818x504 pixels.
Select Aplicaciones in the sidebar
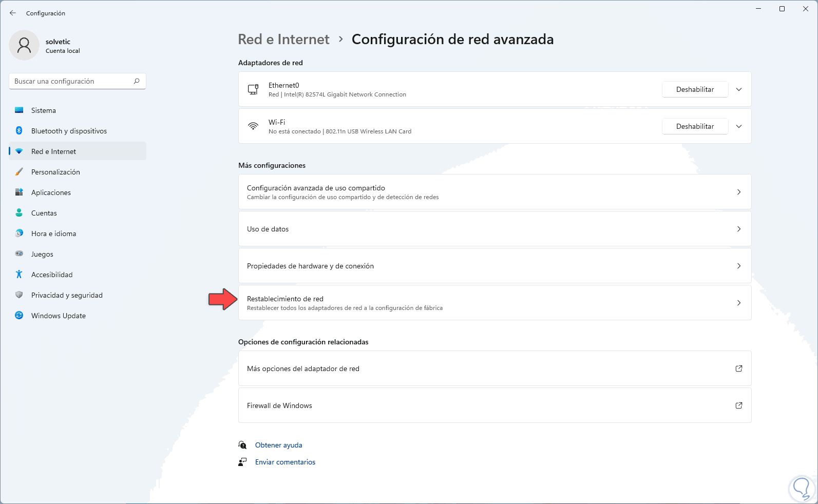[x=51, y=192]
